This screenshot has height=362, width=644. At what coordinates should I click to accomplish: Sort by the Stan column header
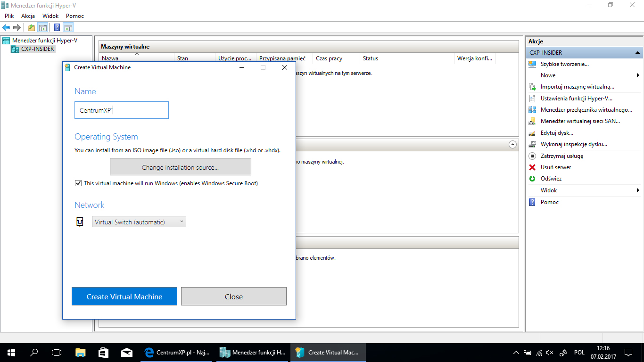click(195, 58)
